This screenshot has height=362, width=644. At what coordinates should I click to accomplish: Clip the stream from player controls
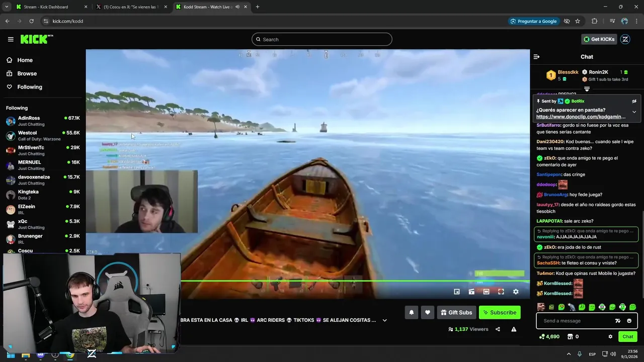coord(471,292)
